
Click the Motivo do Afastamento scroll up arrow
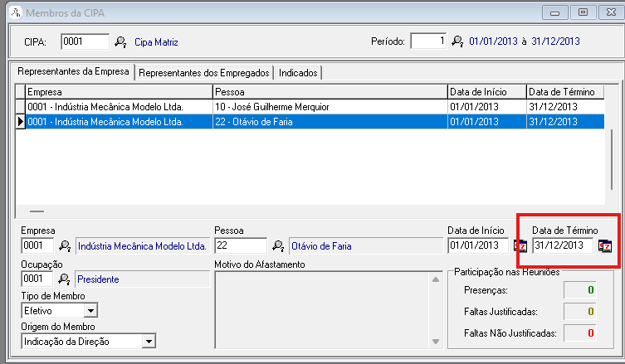[436, 279]
